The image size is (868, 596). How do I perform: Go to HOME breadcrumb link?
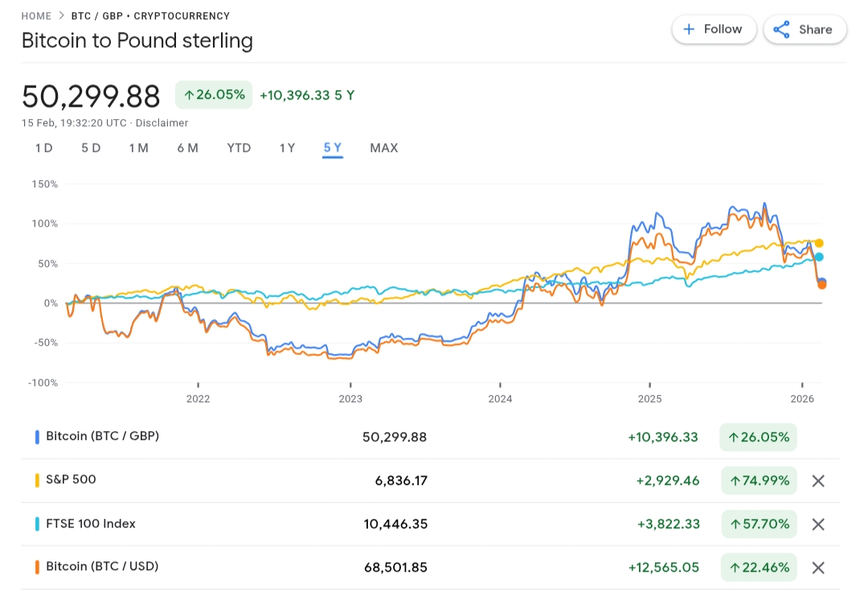36,16
